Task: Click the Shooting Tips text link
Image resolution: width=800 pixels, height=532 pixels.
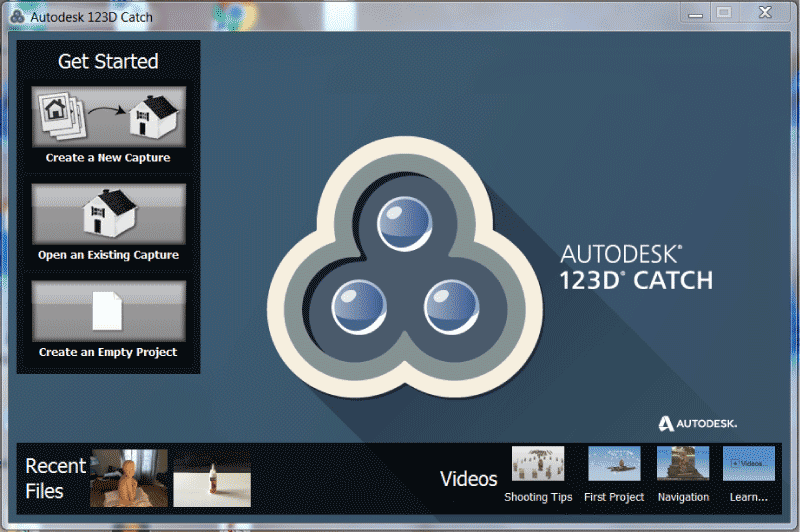Action: [538, 497]
